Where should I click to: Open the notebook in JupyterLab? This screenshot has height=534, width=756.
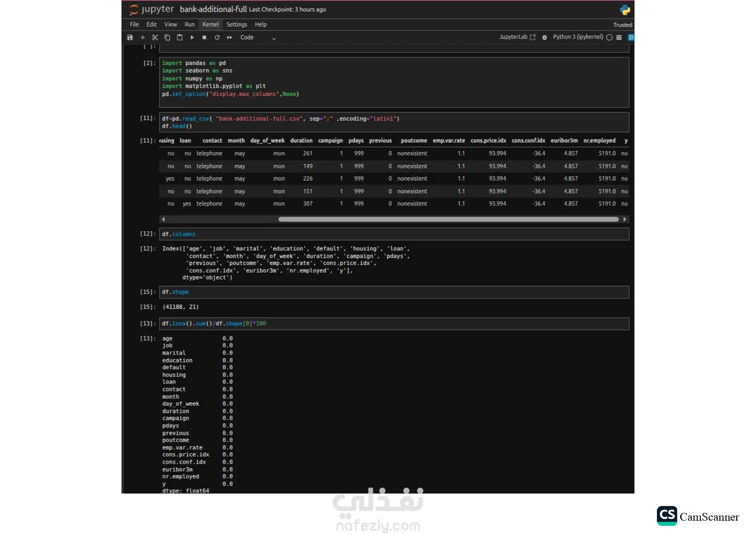pos(517,37)
